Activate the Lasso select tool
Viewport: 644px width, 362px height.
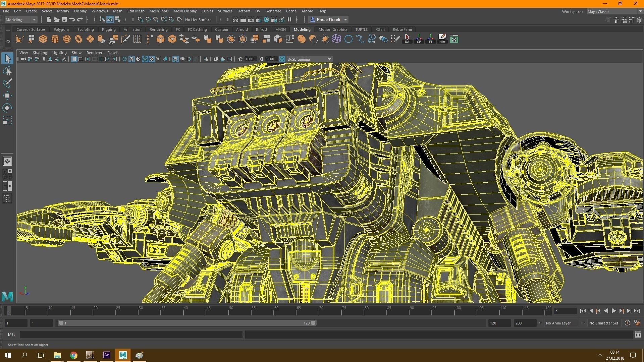point(7,71)
